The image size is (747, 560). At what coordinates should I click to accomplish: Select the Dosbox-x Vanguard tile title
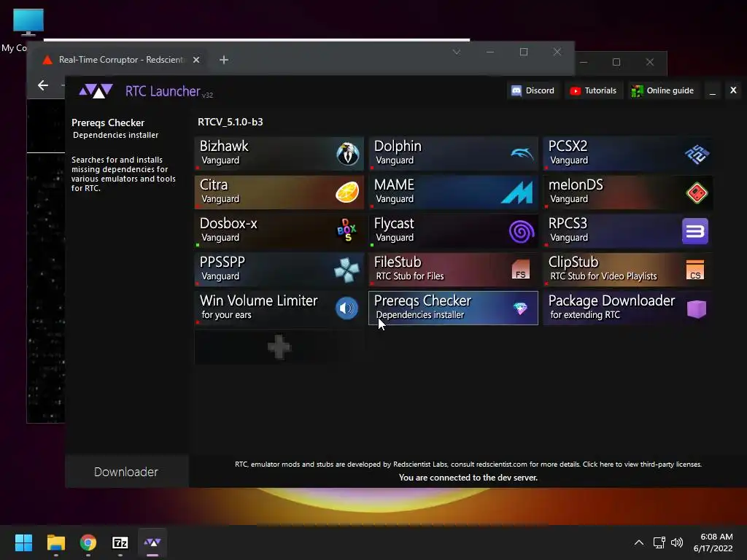coord(228,223)
